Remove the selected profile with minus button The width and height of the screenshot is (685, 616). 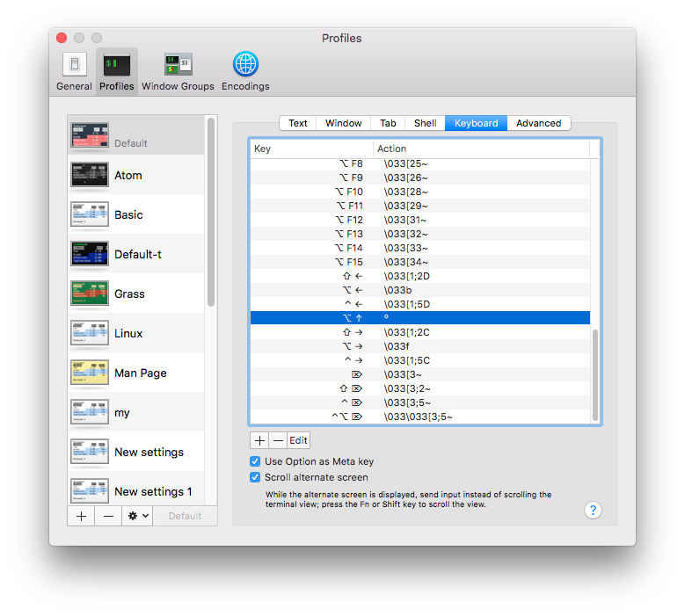[108, 516]
